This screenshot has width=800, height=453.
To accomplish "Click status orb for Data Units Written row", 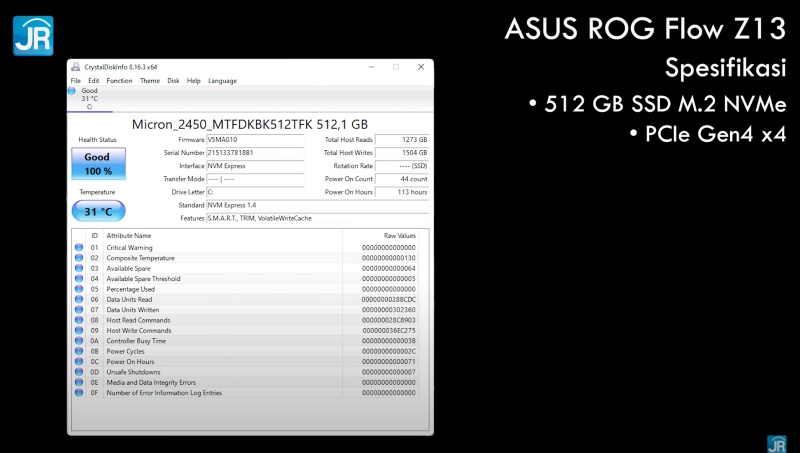I will coord(79,310).
